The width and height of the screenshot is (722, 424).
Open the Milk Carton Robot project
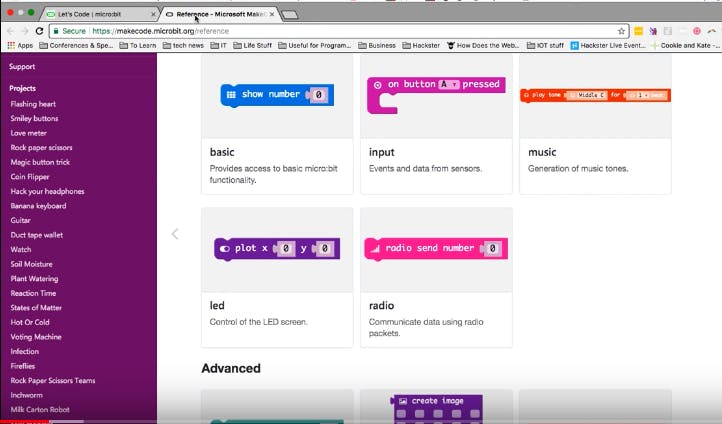40,409
